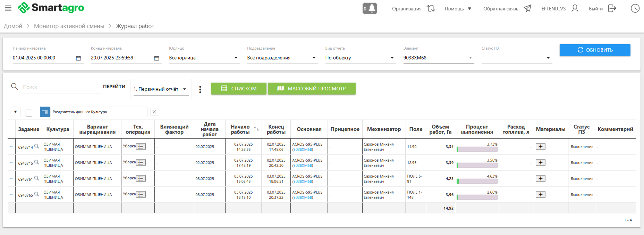644x235 pixels.
Task: Open the Помощь menu
Action: pyautogui.click(x=458, y=9)
